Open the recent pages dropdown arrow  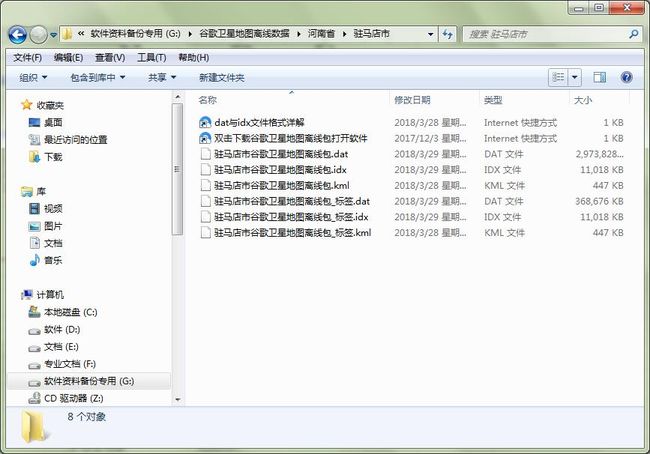pyautogui.click(x=53, y=35)
